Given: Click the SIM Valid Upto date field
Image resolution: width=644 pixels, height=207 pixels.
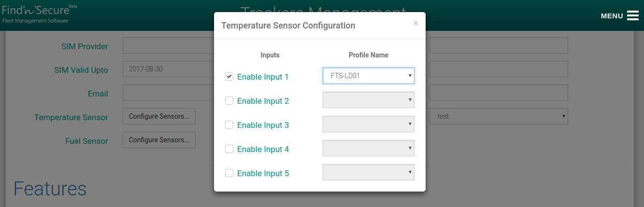Looking at the screenshot, I should coord(169,69).
